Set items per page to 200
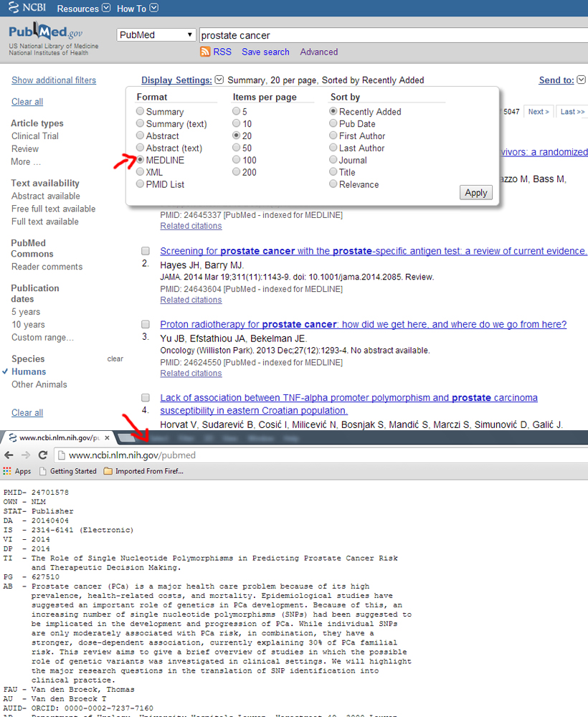 (x=237, y=172)
